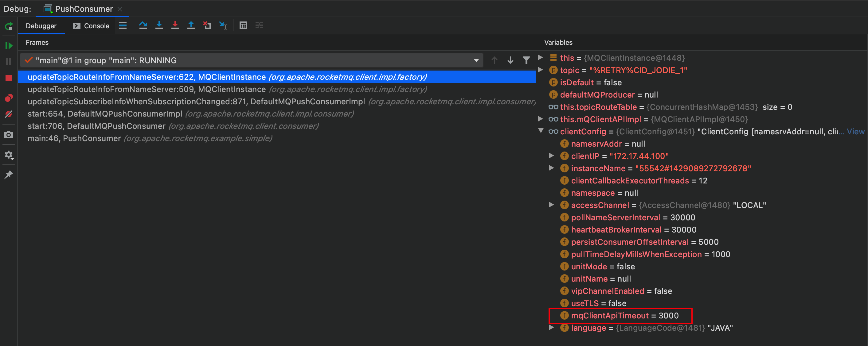Screen dimensions: 868x346
Task: Resume the paused program
Action: tap(8, 45)
